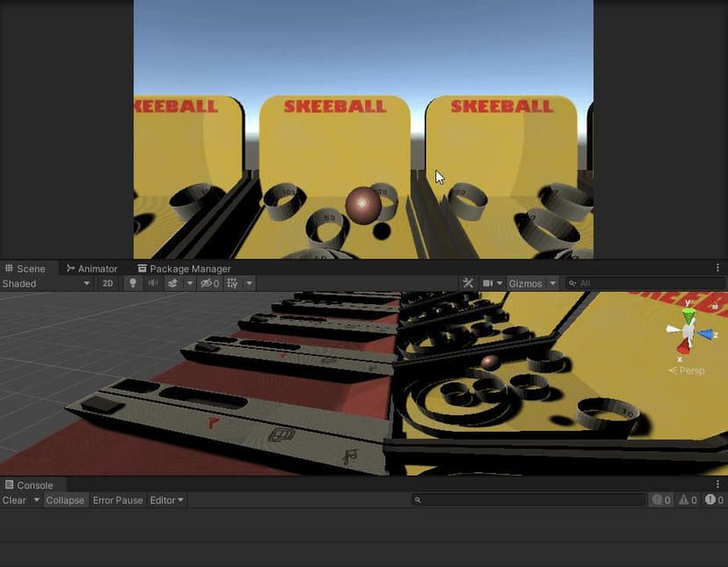The image size is (728, 567).
Task: Toggle scene lighting bulb icon
Action: [x=133, y=283]
